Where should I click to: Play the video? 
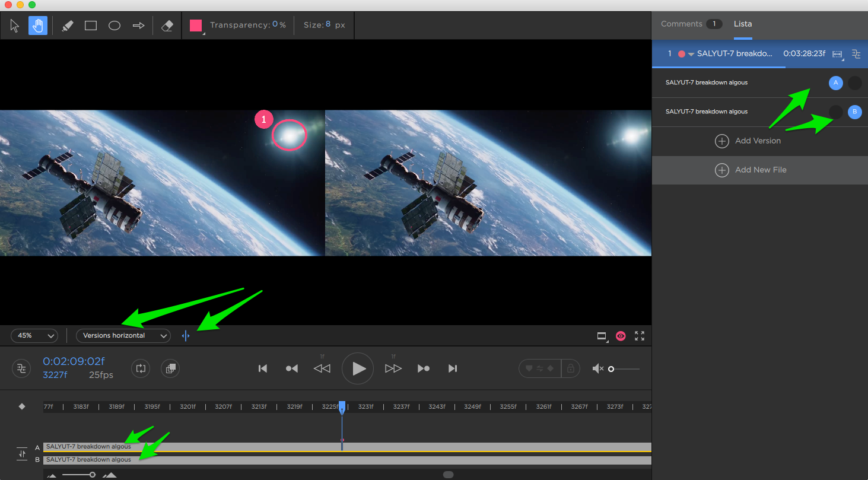coord(358,368)
